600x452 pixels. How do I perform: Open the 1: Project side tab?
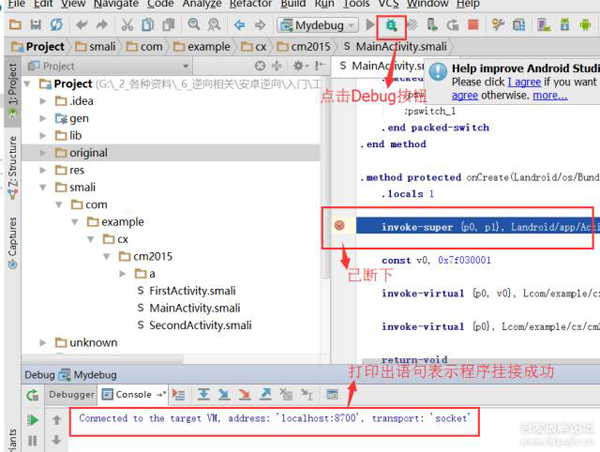13,91
